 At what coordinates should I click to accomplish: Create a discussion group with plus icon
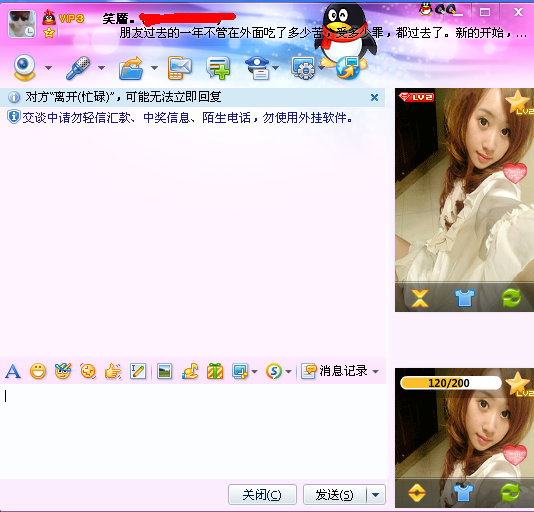click(218, 68)
